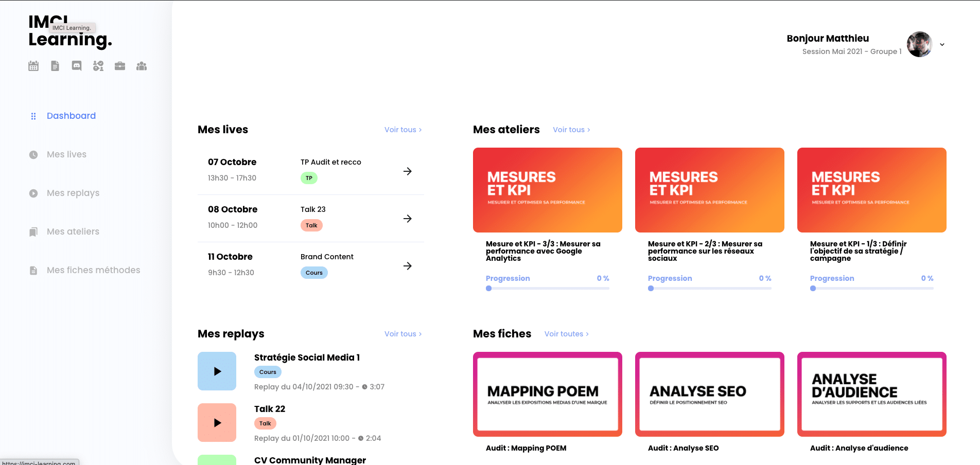Play the Stratégie Social Media 1 replay
This screenshot has width=980, height=465.
tap(217, 371)
